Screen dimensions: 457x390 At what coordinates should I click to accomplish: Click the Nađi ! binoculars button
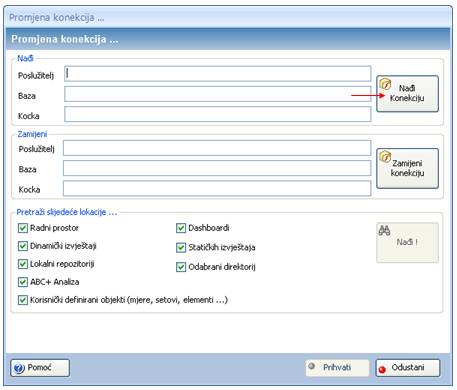tap(407, 243)
